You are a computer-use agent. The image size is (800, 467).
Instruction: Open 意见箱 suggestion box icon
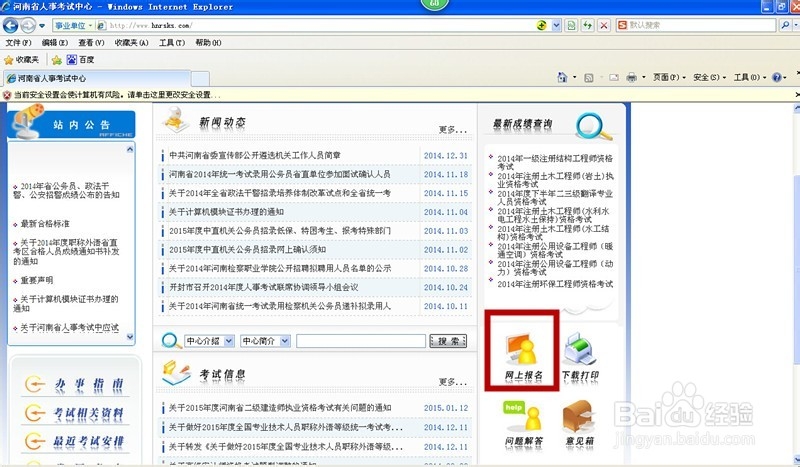pyautogui.click(x=580, y=425)
